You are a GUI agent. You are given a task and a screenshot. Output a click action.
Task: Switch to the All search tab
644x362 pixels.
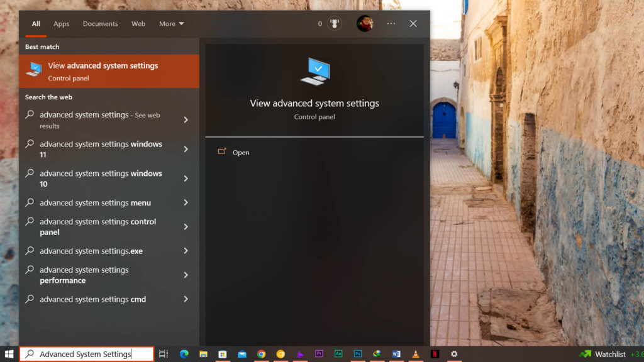pyautogui.click(x=36, y=24)
